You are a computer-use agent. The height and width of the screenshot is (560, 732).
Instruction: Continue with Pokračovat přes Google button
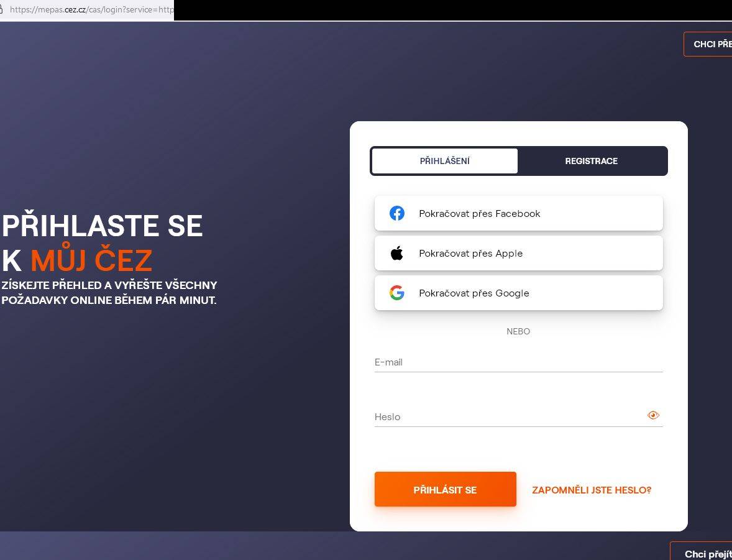[519, 293]
